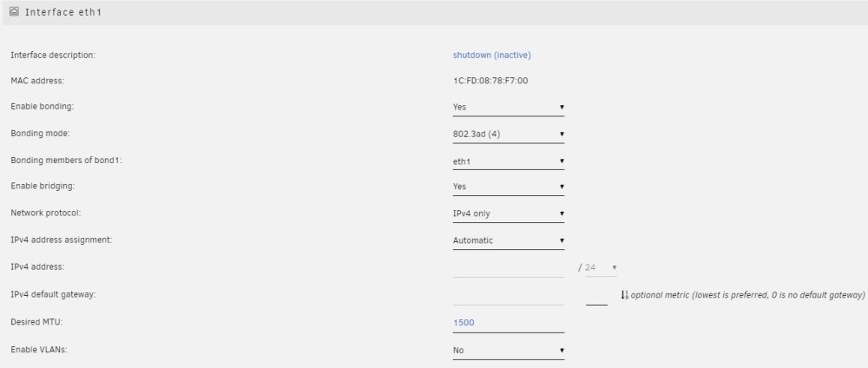Collapse the Interface eth1 section icon
The height and width of the screenshot is (368, 868).
pyautogui.click(x=15, y=11)
